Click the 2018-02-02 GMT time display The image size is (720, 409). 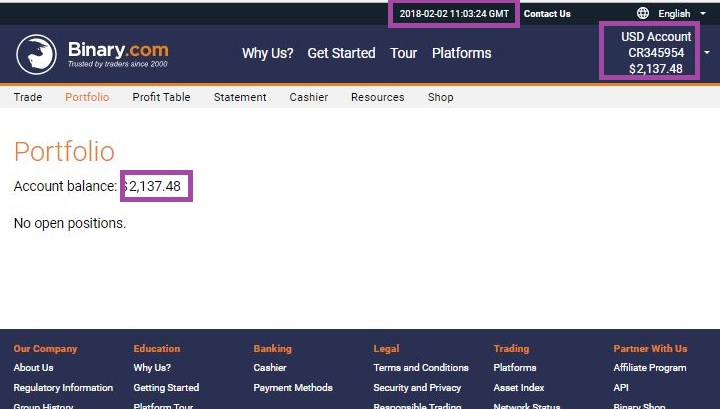coord(454,14)
